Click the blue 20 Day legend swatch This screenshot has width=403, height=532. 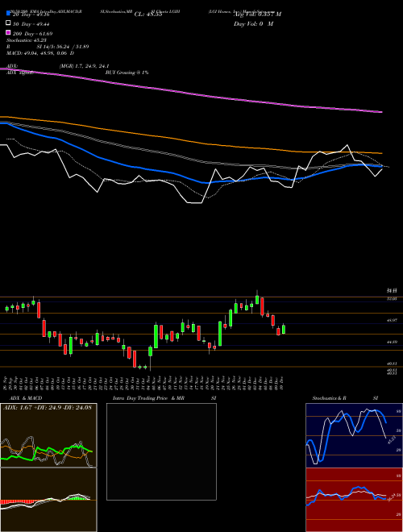[x=8, y=13]
